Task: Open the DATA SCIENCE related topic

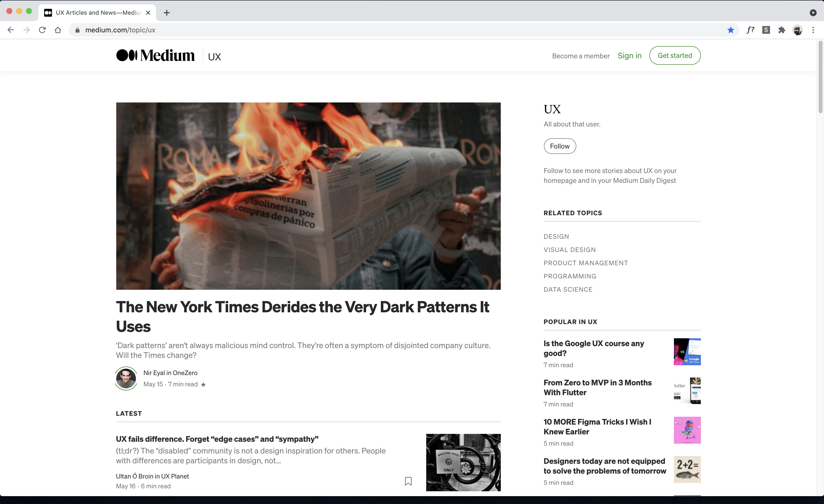Action: 568,290
